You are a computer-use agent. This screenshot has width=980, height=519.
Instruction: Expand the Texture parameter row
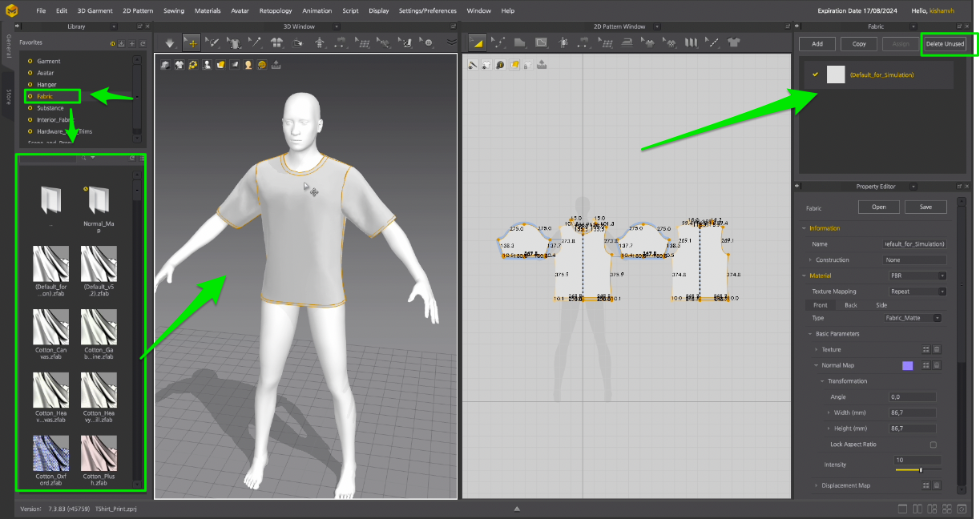(817, 350)
